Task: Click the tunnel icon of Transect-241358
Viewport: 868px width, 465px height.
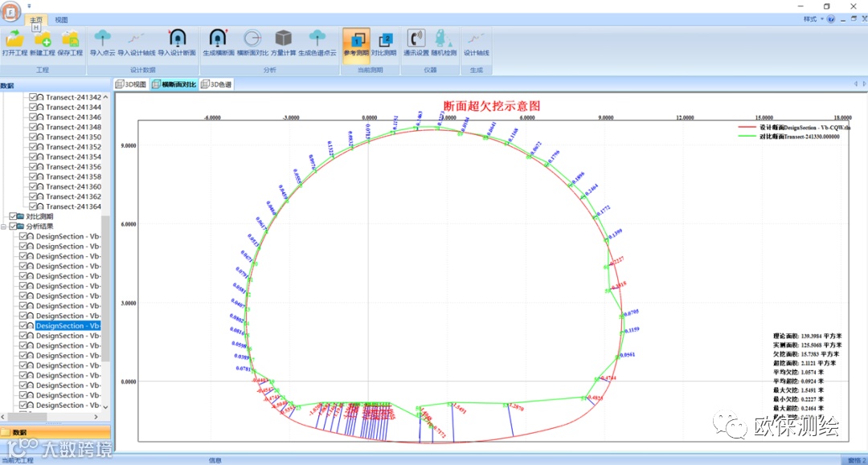Action: pos(40,177)
